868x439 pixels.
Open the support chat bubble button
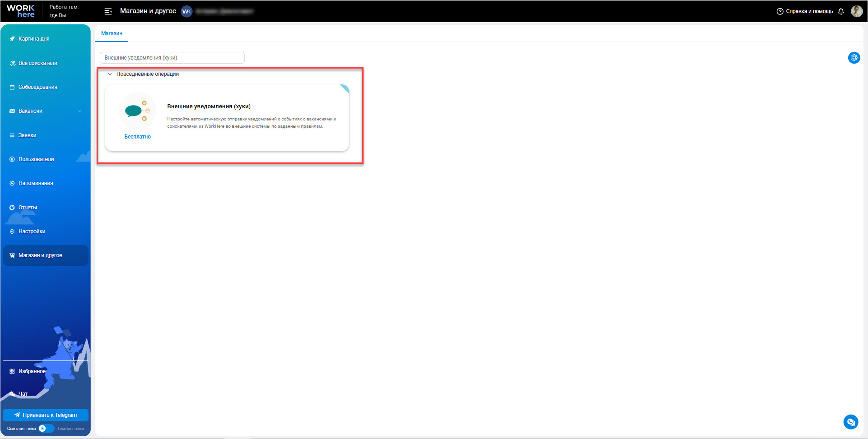click(851, 422)
